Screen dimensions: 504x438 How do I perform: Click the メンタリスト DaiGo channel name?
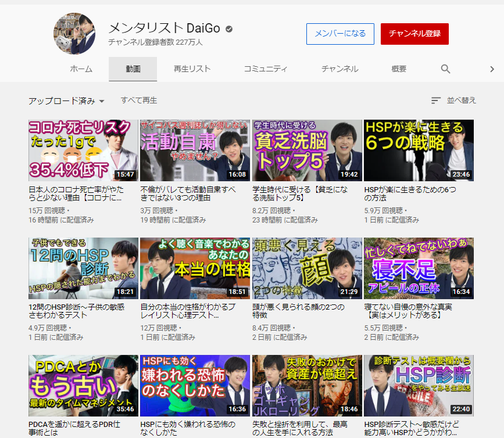point(165,28)
